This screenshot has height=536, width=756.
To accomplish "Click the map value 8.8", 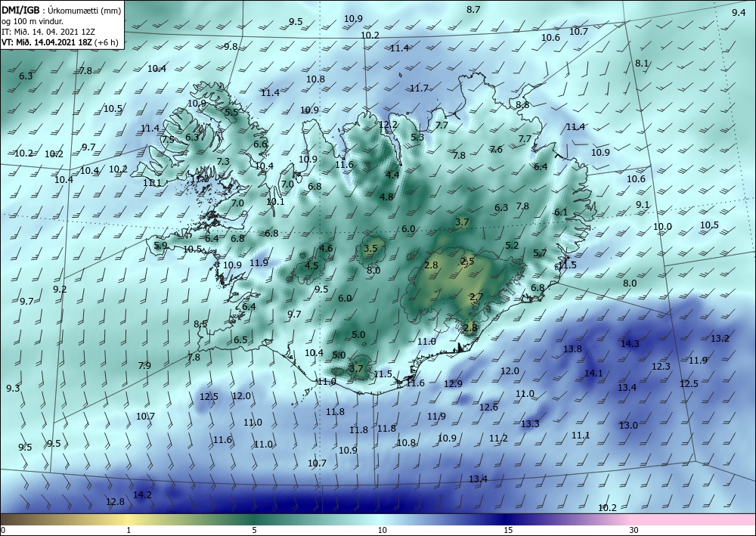I will coord(522,104).
